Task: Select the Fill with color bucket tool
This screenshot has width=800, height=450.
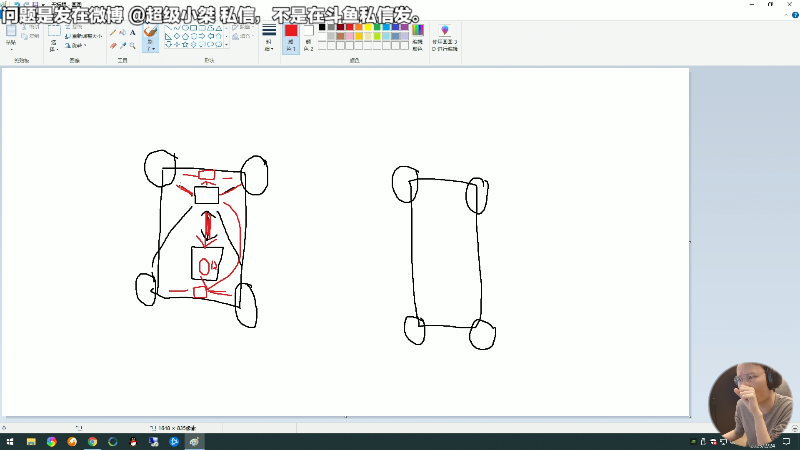Action: click(x=122, y=32)
